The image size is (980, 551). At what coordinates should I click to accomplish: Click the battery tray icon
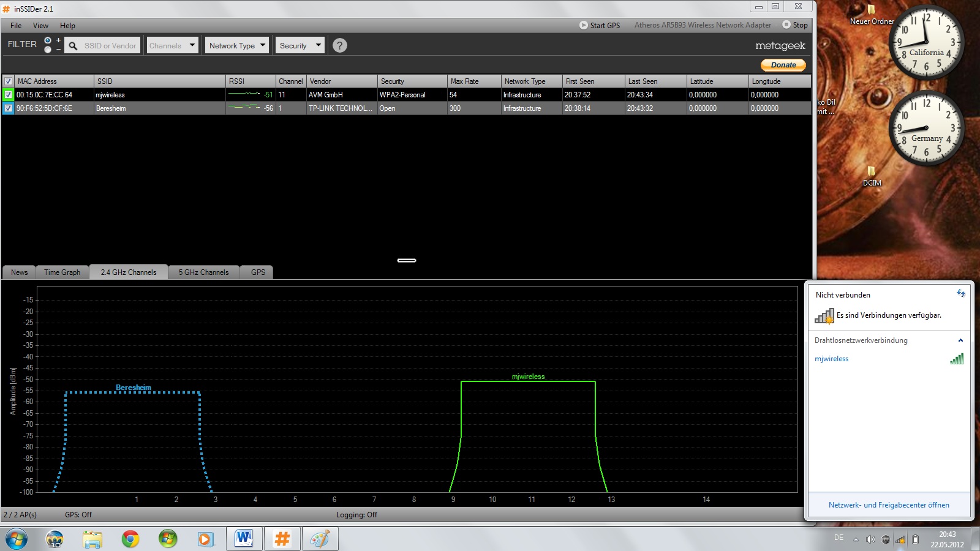pyautogui.click(x=916, y=539)
